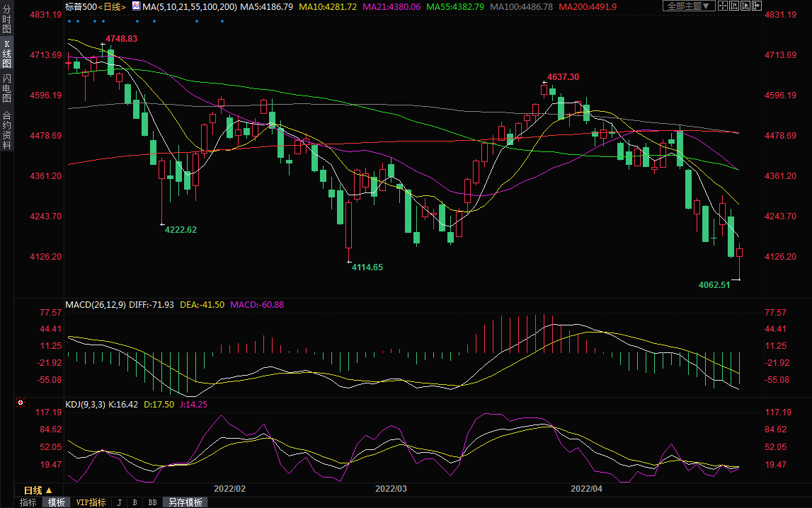Click the J button in bottom bar
The height and width of the screenshot is (508, 812).
(120, 502)
